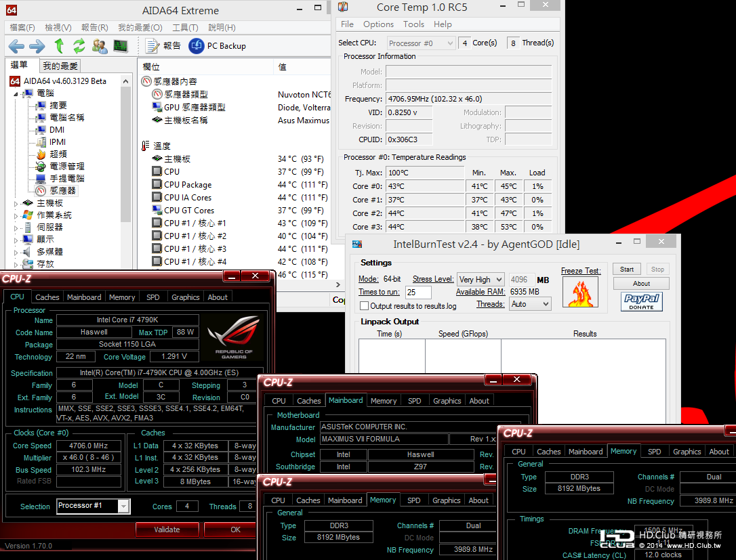Click the Validate button in CPU-Z
This screenshot has width=736, height=560.
click(x=167, y=530)
